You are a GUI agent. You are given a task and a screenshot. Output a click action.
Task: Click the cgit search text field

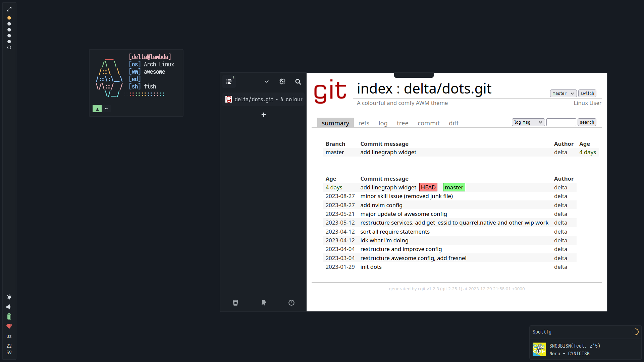point(561,122)
